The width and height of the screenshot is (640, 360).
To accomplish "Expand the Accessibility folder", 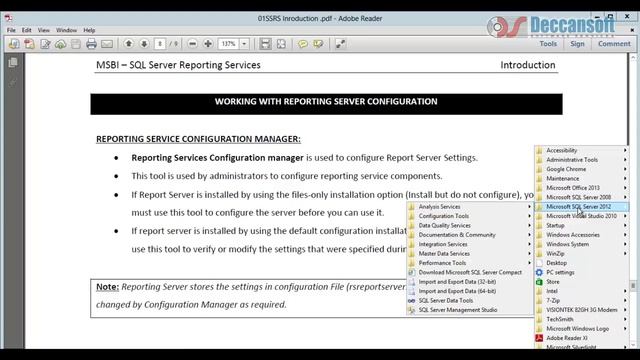I will tap(582, 150).
